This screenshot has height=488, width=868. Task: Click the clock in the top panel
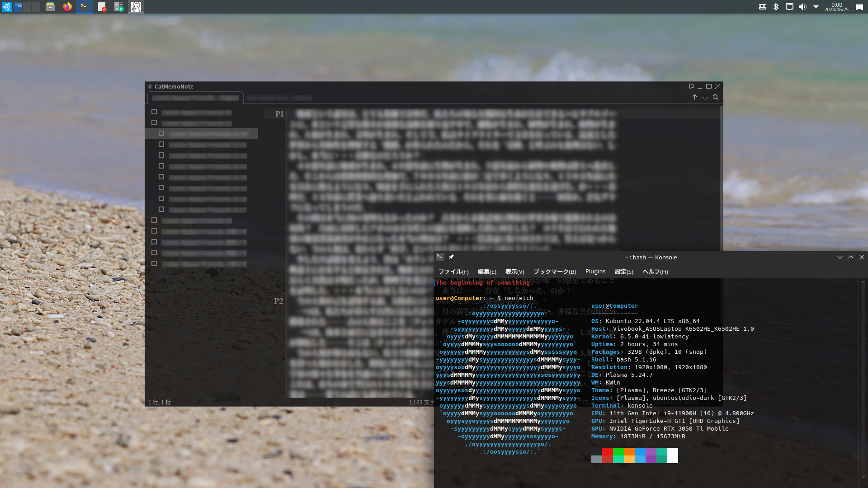click(x=836, y=7)
